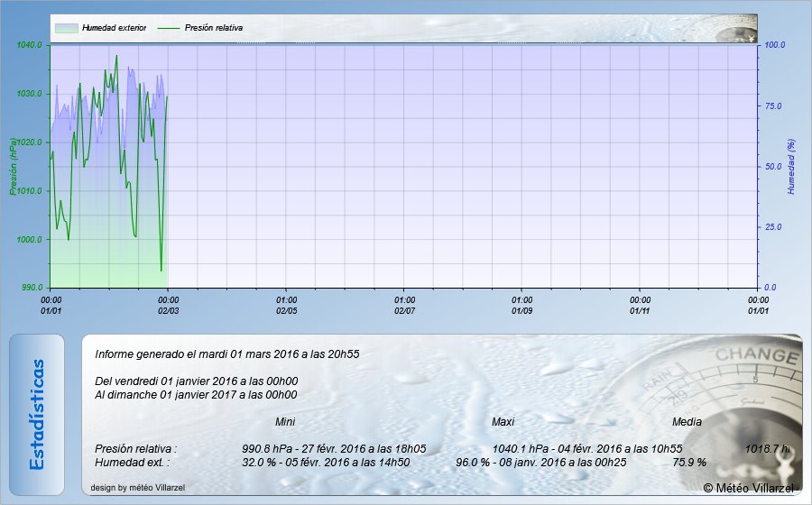Click the 01/09 date axis label

click(x=522, y=311)
